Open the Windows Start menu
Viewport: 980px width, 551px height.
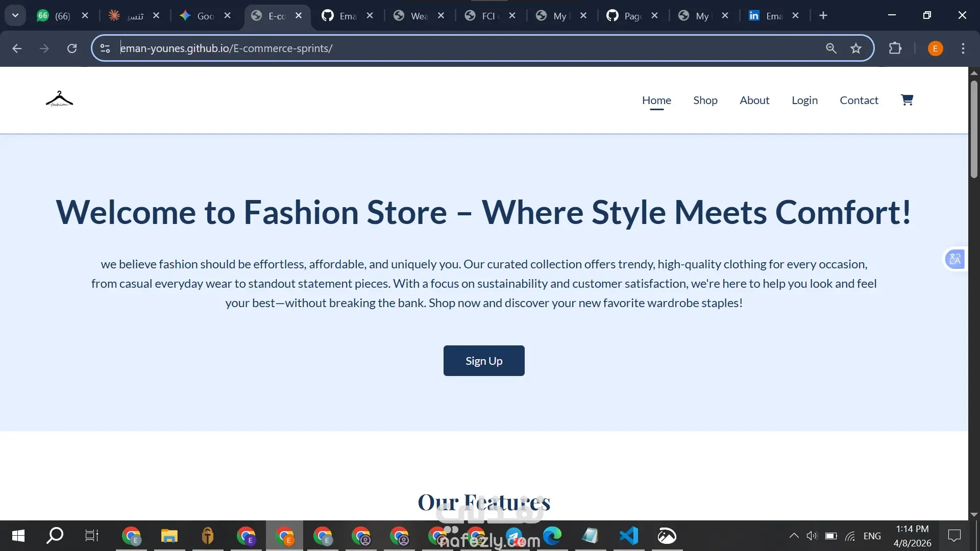pos(18,536)
